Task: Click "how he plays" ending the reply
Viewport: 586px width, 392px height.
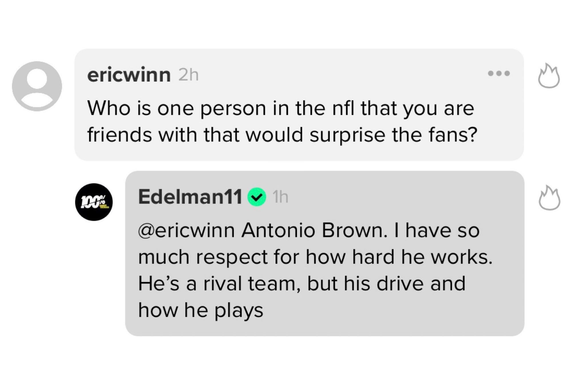Action: click(x=201, y=310)
